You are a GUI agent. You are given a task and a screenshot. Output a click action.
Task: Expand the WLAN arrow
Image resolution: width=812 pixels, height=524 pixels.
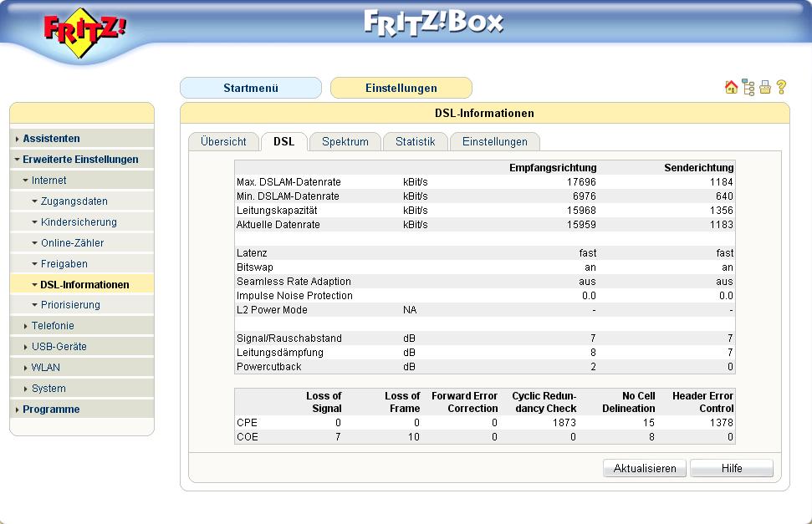click(x=25, y=368)
